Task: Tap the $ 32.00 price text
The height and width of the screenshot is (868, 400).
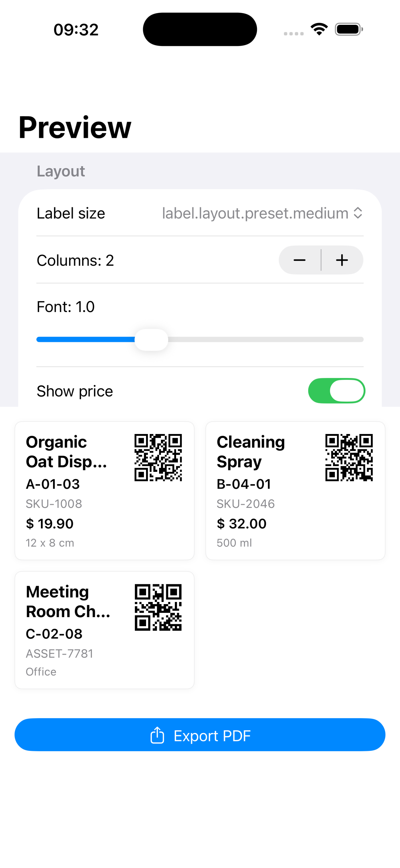Action: pyautogui.click(x=242, y=524)
